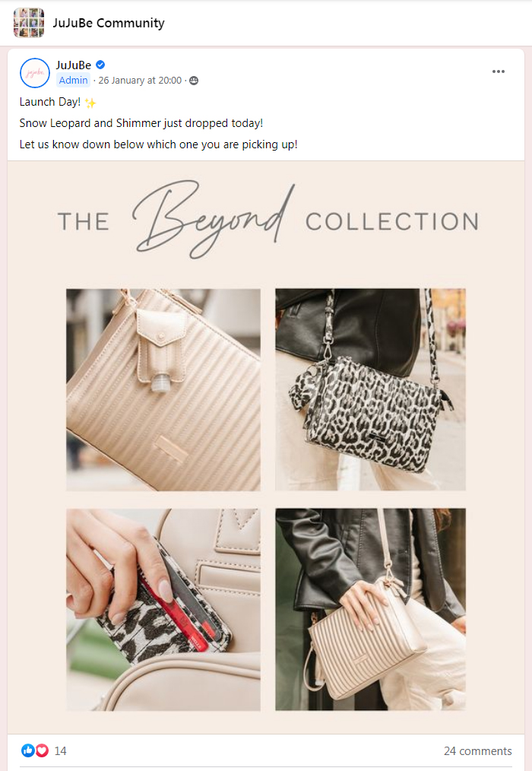Open the snow leopard crossbody bag photo

370,389
